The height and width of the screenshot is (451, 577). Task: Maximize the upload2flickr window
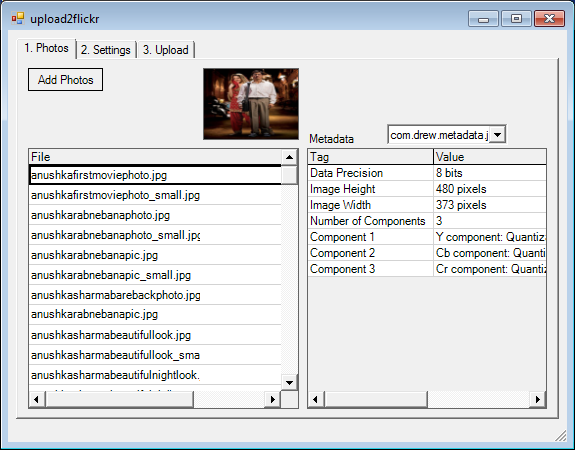[x=516, y=19]
